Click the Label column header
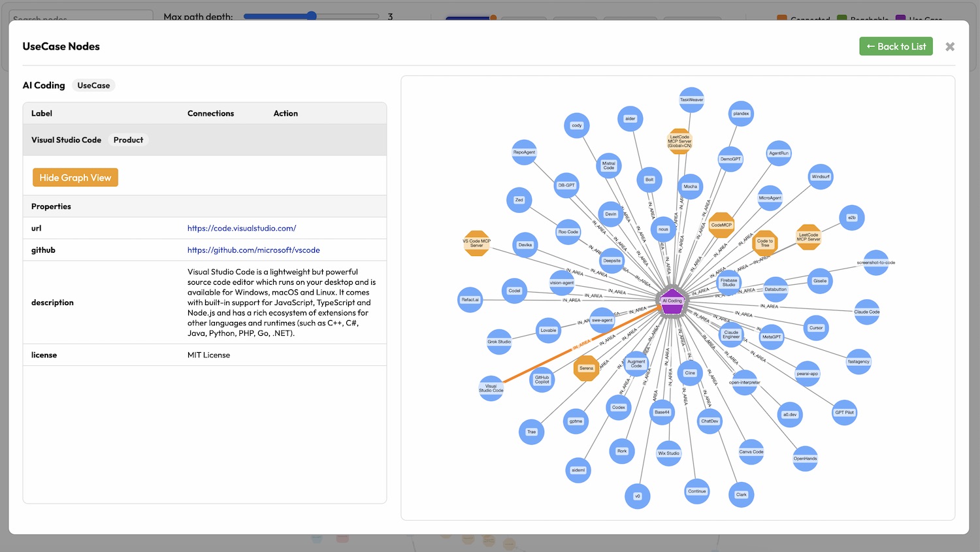 coord(42,114)
